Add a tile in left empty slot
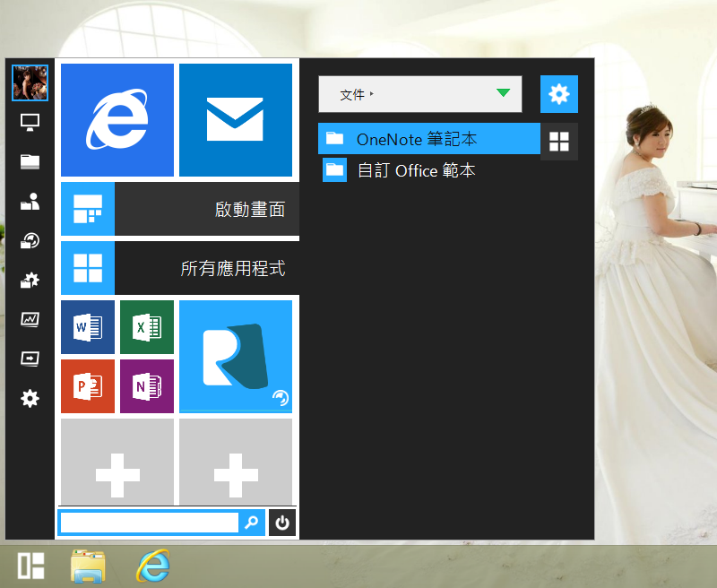Screen dimensions: 717x588 117,462
